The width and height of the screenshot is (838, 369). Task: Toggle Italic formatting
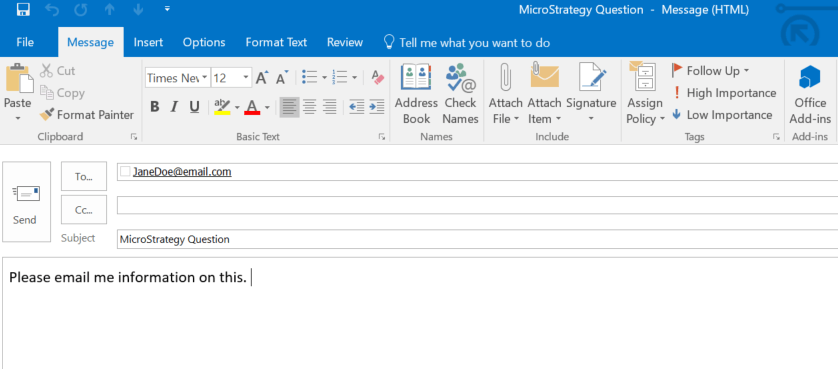174,106
